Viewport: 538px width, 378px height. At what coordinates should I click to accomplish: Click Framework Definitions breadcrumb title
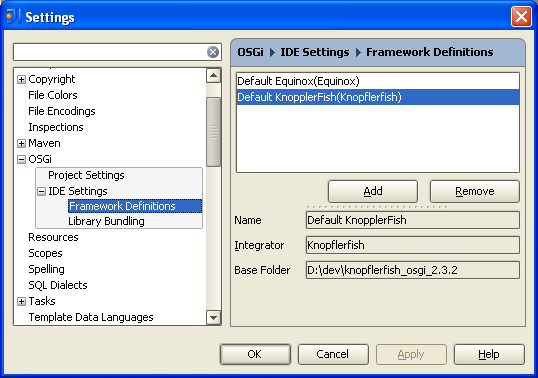[430, 52]
